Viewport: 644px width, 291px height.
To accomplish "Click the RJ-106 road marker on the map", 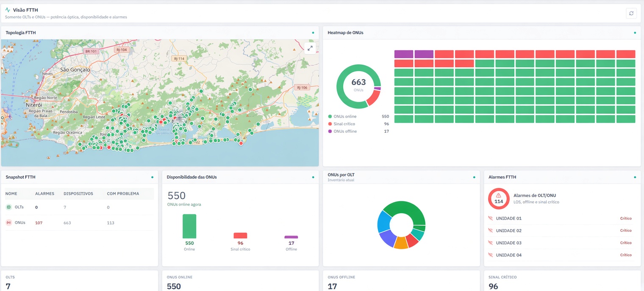I will 302,88.
